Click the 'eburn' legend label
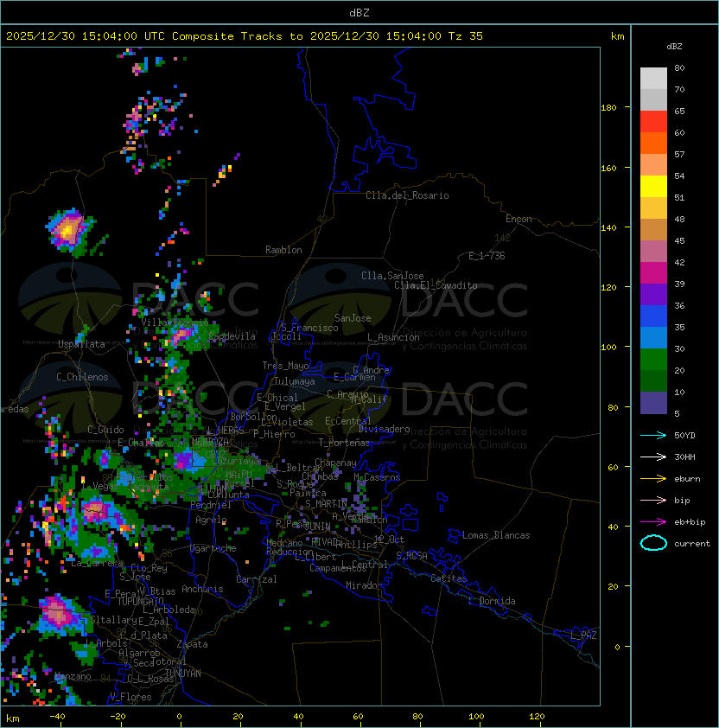 tap(687, 479)
